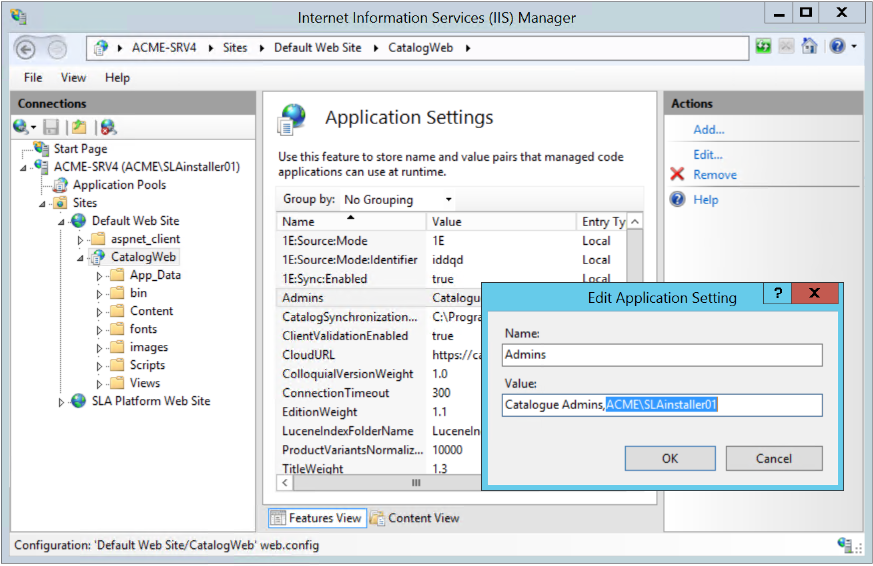
Task: Click the Create New Connection globe icon
Action: [x=22, y=127]
